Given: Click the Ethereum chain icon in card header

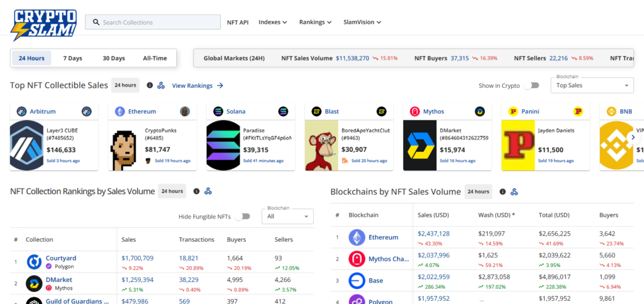Looking at the screenshot, I should [119, 111].
